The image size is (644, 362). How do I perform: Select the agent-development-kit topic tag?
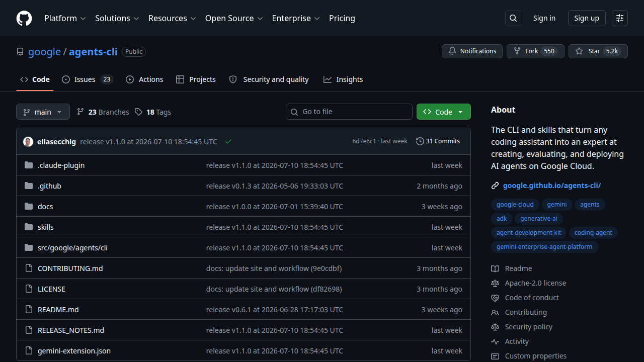click(529, 233)
